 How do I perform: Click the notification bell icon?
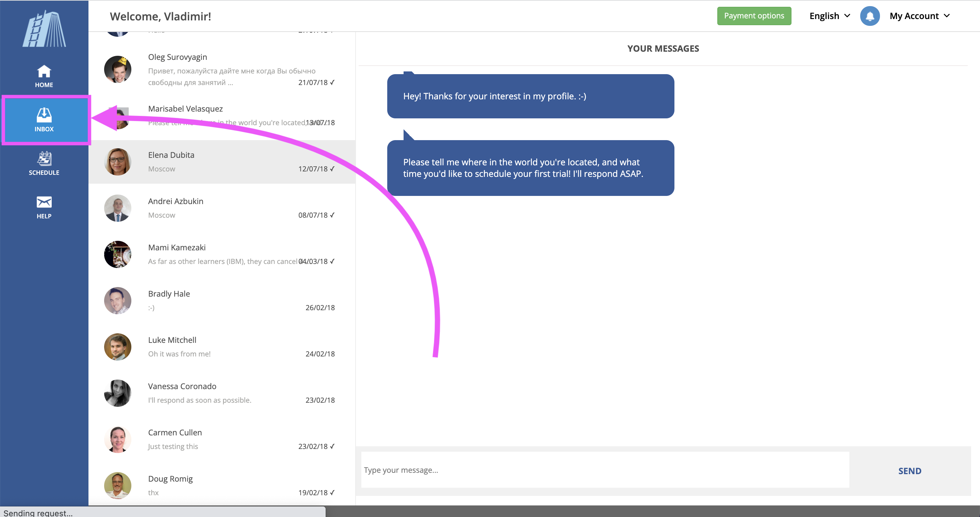pos(870,16)
